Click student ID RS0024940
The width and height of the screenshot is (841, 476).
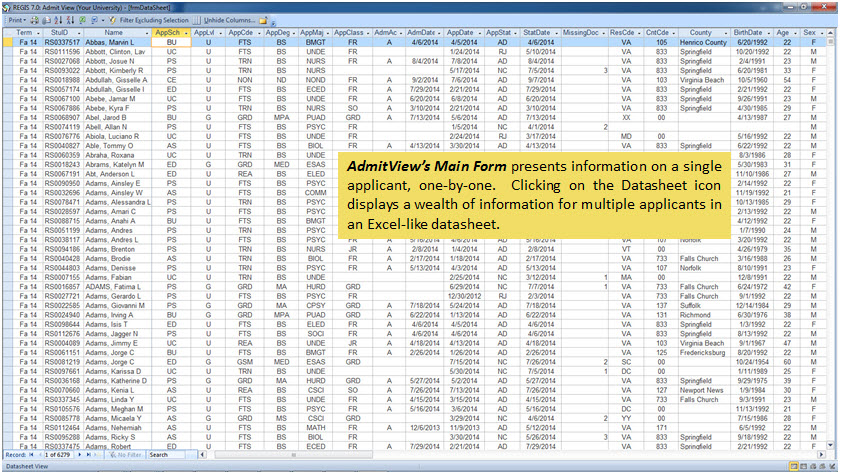[x=62, y=315]
